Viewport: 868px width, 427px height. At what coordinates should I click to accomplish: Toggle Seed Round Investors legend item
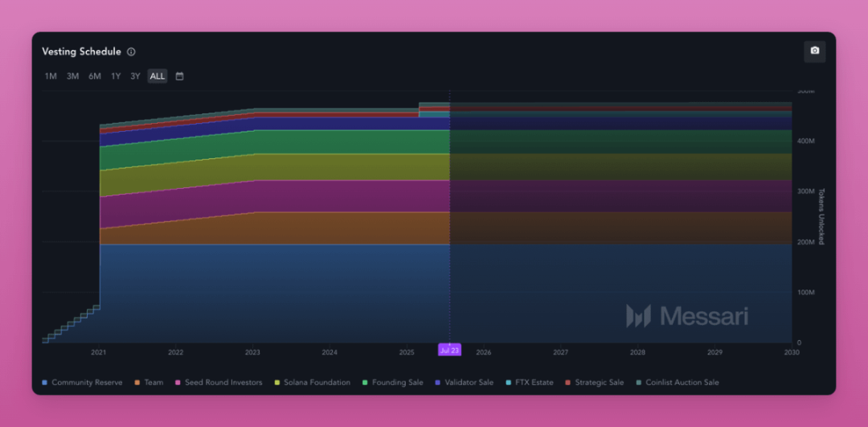tap(218, 383)
